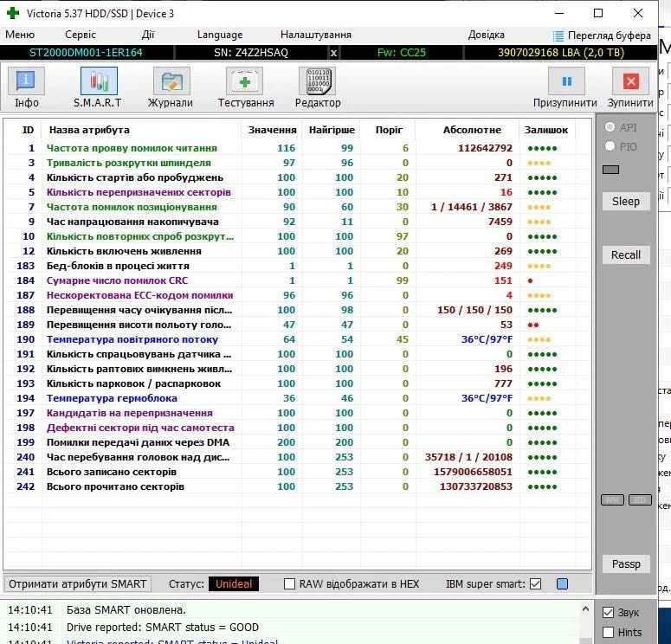The image size is (671, 644).
Task: Select row Бед-блоків в процесі життя
Action: pos(298,266)
